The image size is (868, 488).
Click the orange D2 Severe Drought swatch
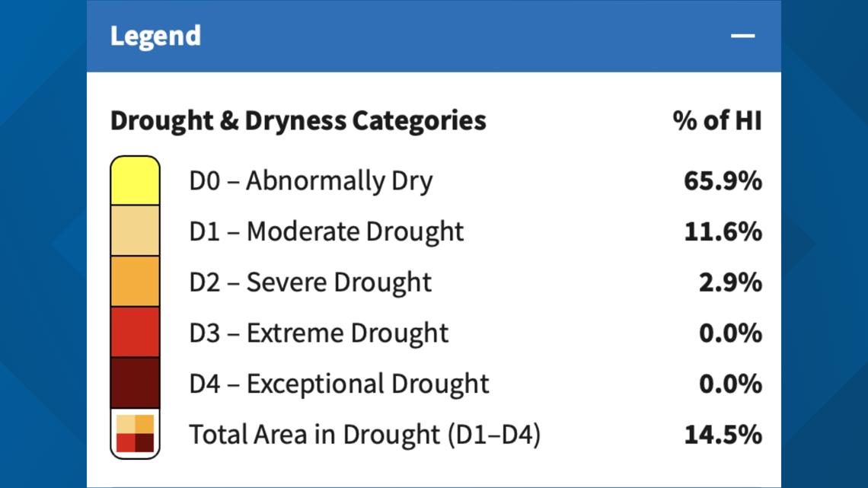(x=135, y=281)
